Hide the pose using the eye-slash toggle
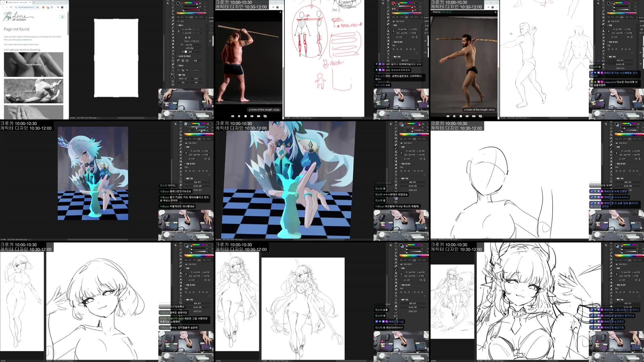 tap(265, 116)
